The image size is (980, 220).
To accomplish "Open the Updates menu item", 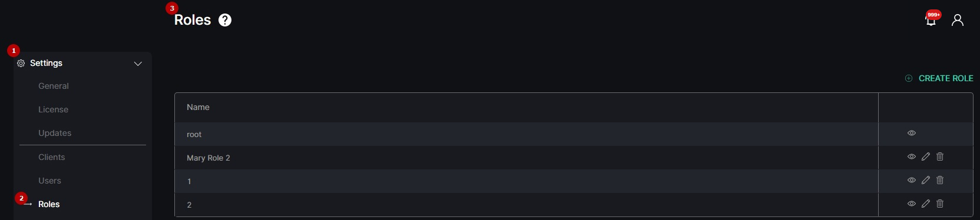I will tap(55, 133).
